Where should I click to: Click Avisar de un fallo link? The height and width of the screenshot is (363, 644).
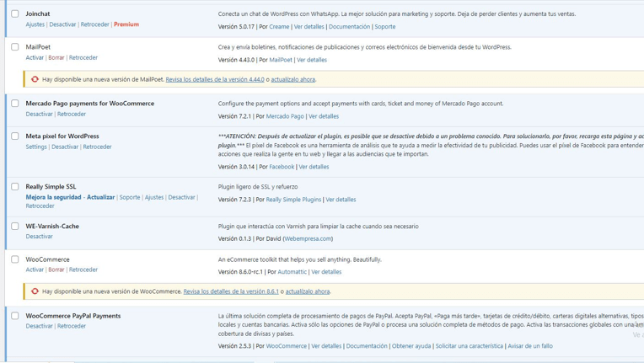coord(530,346)
